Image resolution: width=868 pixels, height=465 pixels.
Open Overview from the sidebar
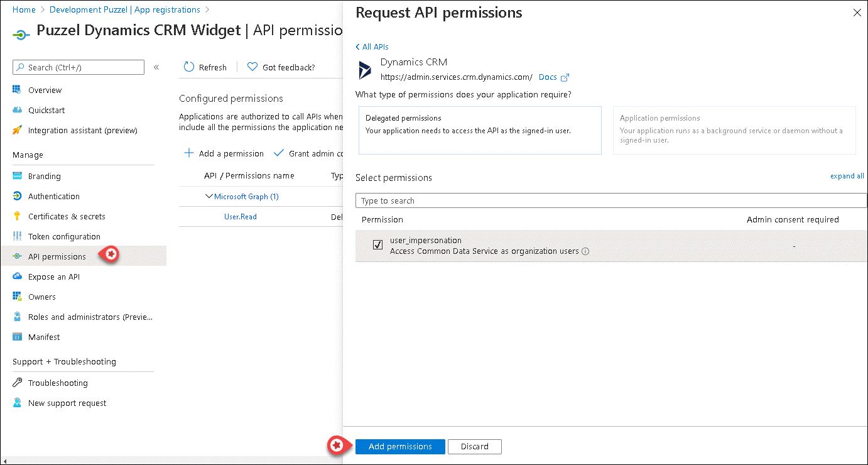coord(45,90)
